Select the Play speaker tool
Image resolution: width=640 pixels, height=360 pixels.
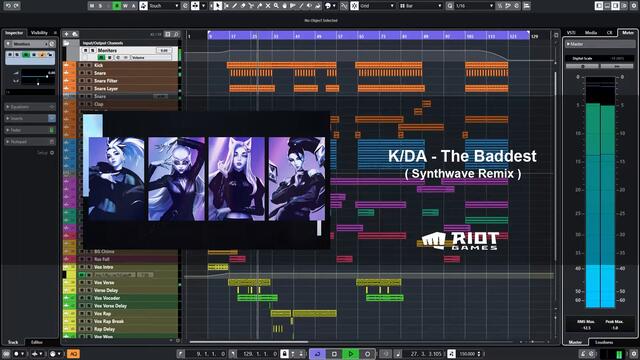309,6
